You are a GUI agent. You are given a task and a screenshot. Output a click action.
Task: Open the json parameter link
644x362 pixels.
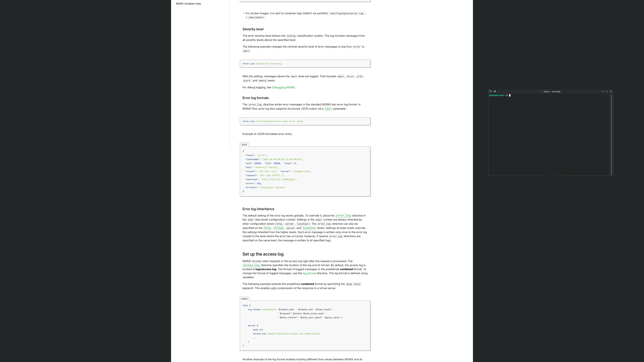pyautogui.click(x=328, y=109)
